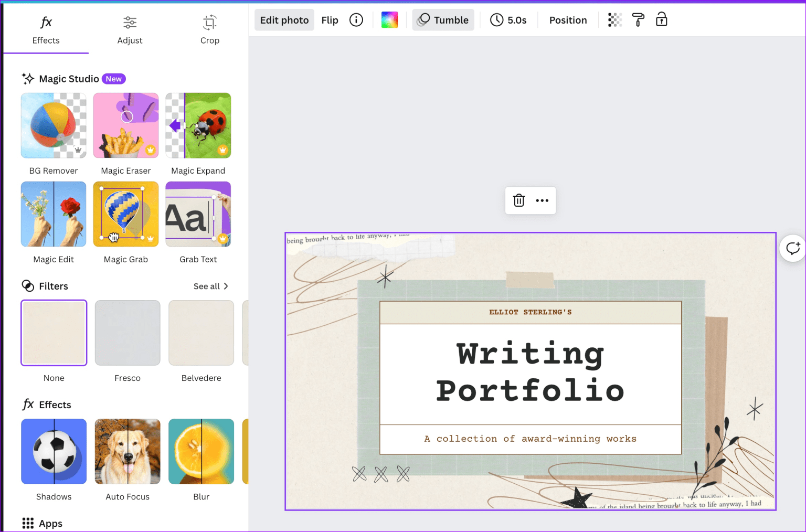Open the comment bubble on canvas
This screenshot has height=532, width=806.
coord(793,248)
